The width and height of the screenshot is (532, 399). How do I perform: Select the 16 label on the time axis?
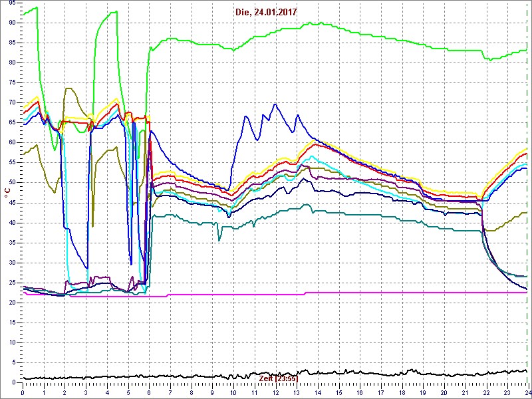pos(360,392)
